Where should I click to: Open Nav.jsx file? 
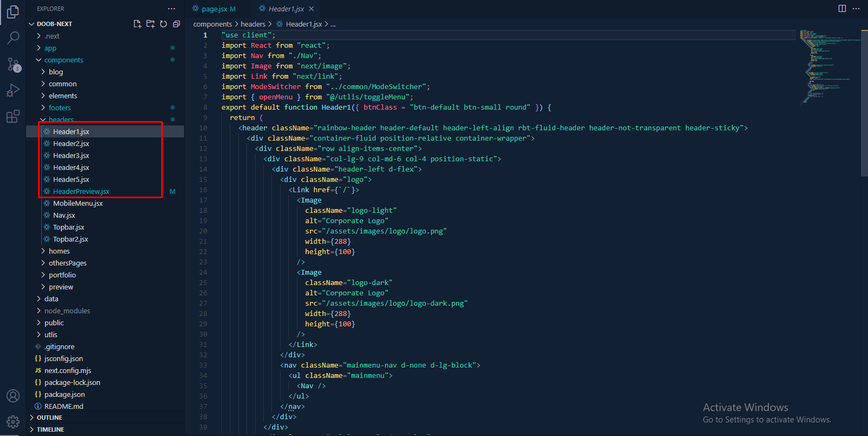pyautogui.click(x=105, y=215)
